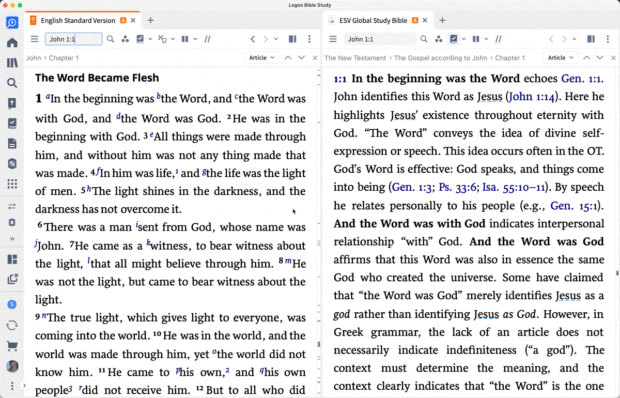Image resolution: width=620 pixels, height=398 pixels.
Task: Open inline search in Study Bible panel
Action: (x=423, y=39)
